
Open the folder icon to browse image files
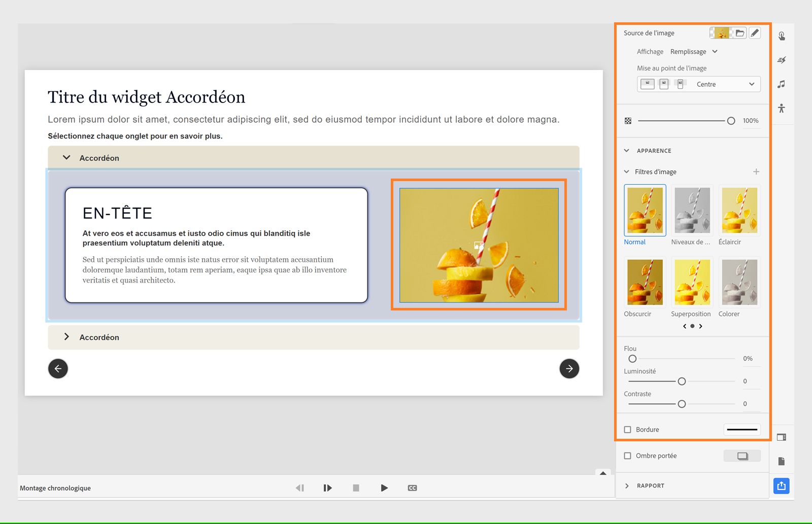click(741, 32)
